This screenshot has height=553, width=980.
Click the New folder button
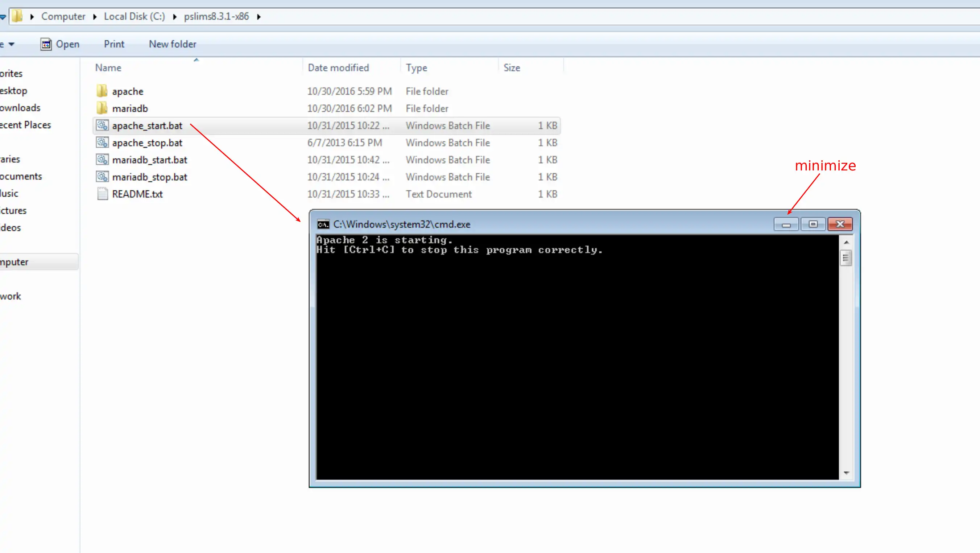click(172, 44)
